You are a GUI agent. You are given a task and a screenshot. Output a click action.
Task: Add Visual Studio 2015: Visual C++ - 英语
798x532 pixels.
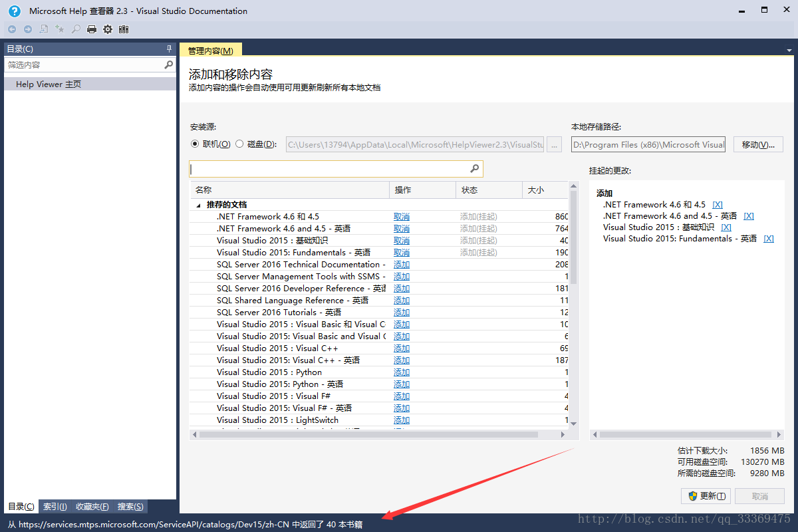402,360
